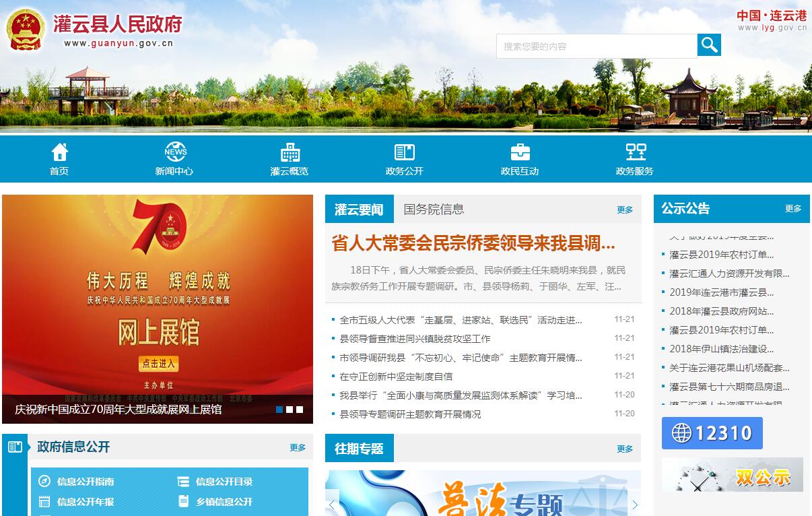This screenshot has width=812, height=516.
Task: Click 灌云县人民政府 site title
Action: point(118,24)
